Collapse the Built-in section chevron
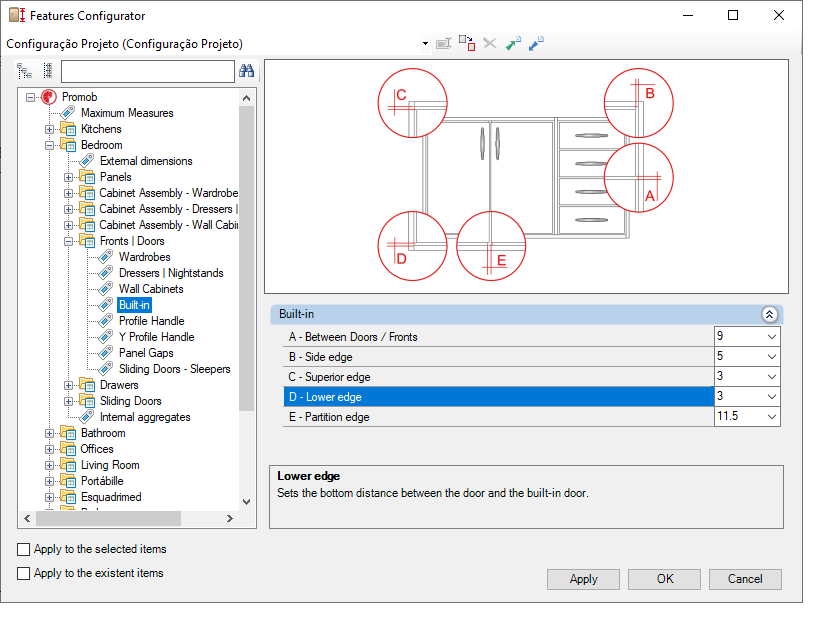The width and height of the screenshot is (820, 619). coord(769,314)
